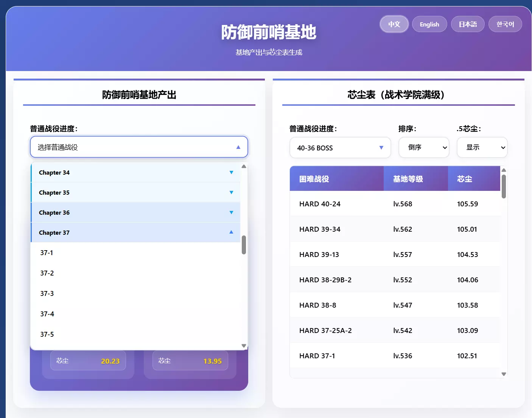Expand the Chapter 34 section
The height and width of the screenshot is (418, 532).
pos(135,172)
